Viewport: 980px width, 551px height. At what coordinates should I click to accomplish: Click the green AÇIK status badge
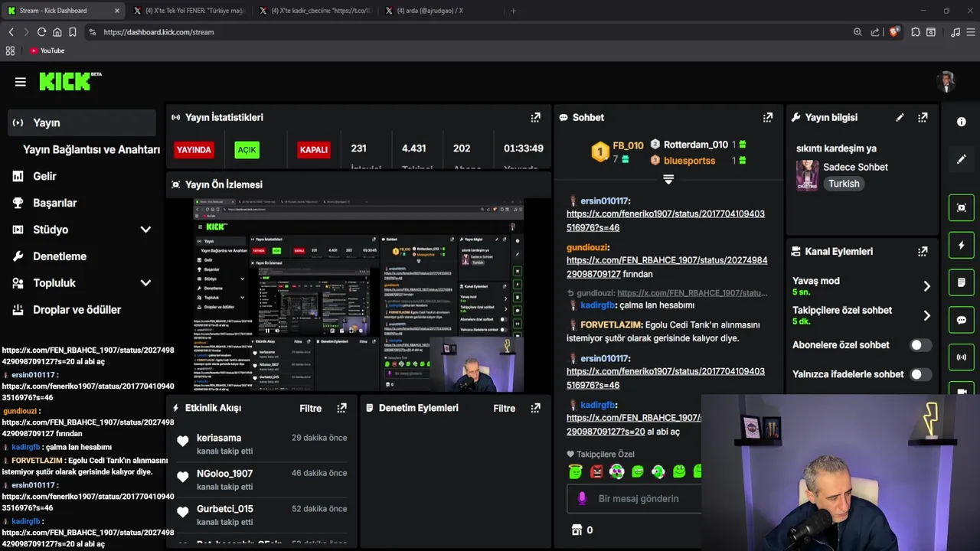247,150
